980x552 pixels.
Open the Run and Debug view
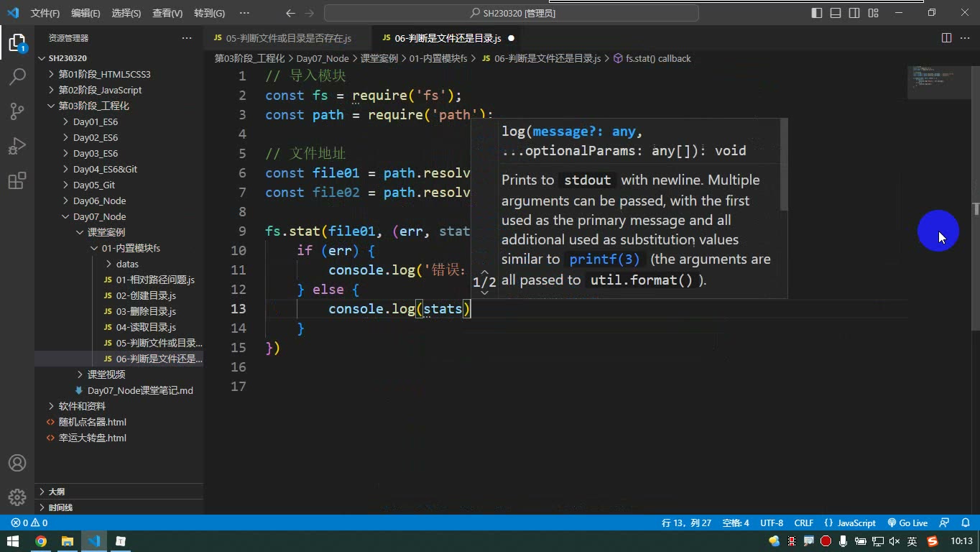coord(17,146)
